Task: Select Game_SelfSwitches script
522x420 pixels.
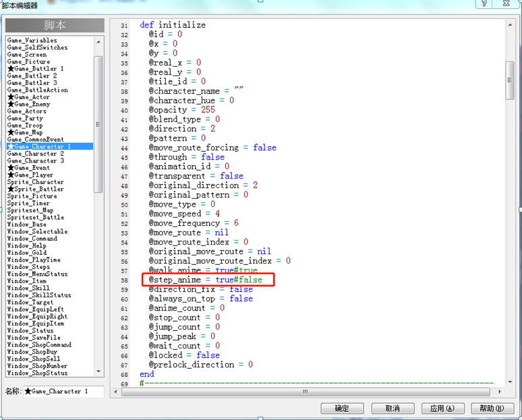Action: (x=37, y=48)
